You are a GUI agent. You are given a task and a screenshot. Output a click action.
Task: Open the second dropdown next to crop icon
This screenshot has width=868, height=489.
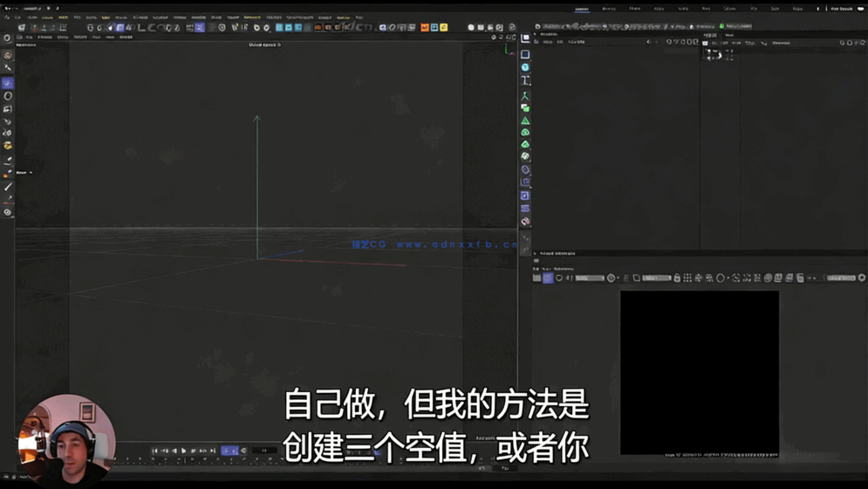[657, 278]
